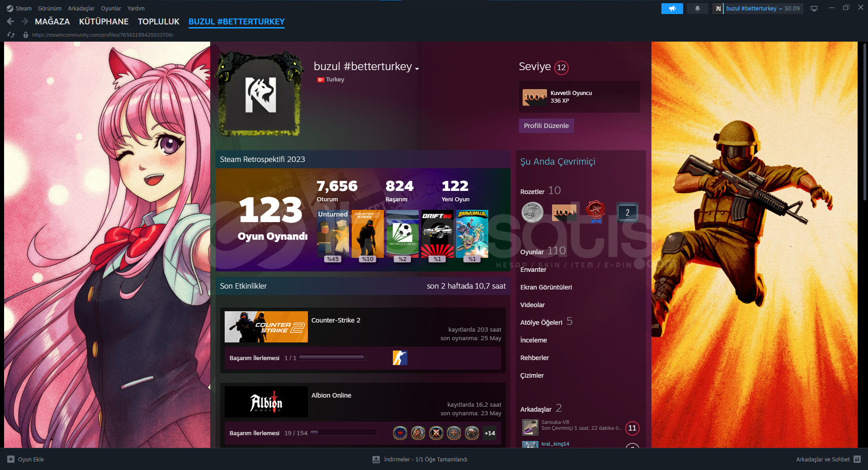868x470 pixels.
Task: Click the wolf profile avatar
Action: pyautogui.click(x=260, y=94)
